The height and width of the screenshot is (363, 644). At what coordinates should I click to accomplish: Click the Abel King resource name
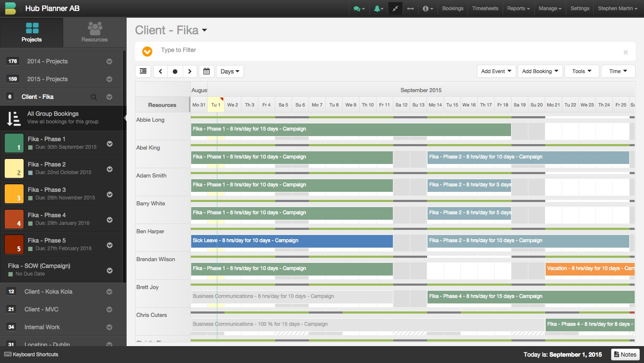[148, 147]
